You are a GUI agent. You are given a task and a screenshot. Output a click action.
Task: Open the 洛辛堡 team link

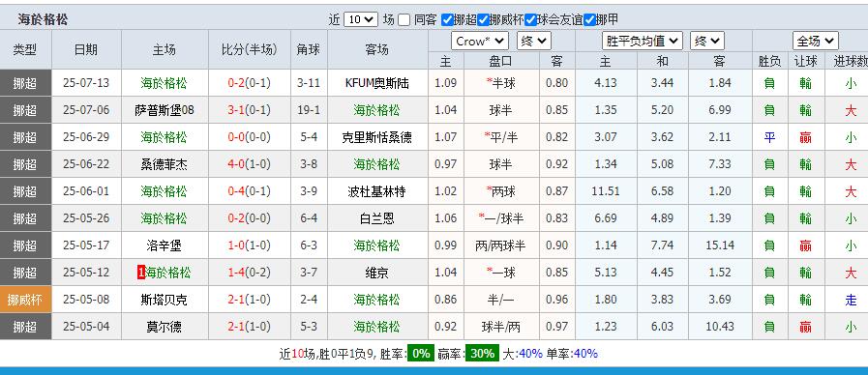tap(164, 245)
